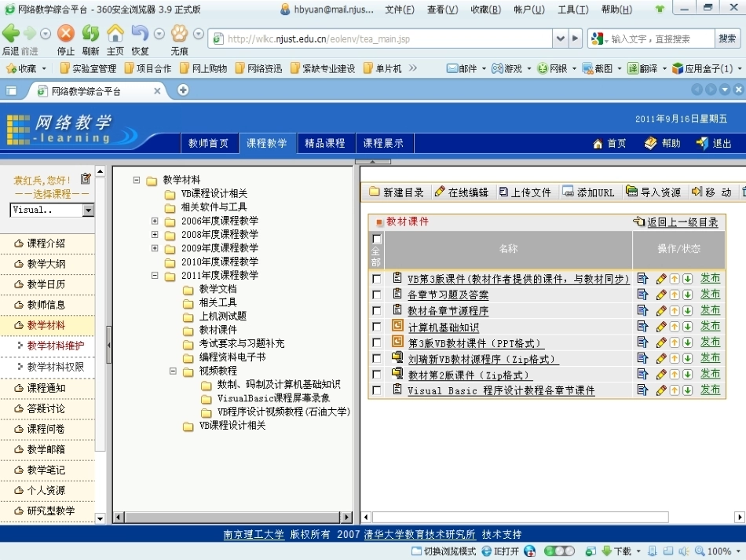Check the box for VB第3版课件 row
This screenshot has height=560, width=746.
[377, 279]
